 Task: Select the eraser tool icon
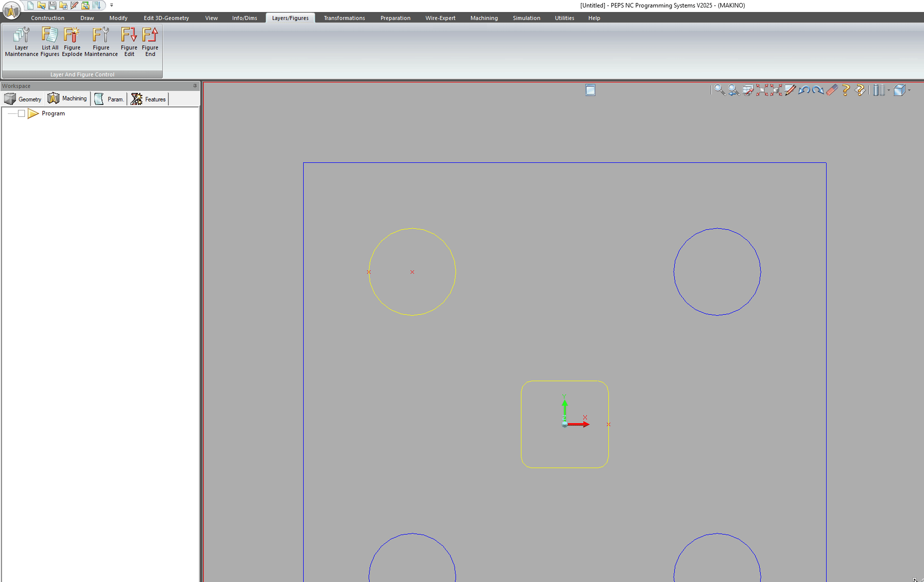[x=832, y=90]
